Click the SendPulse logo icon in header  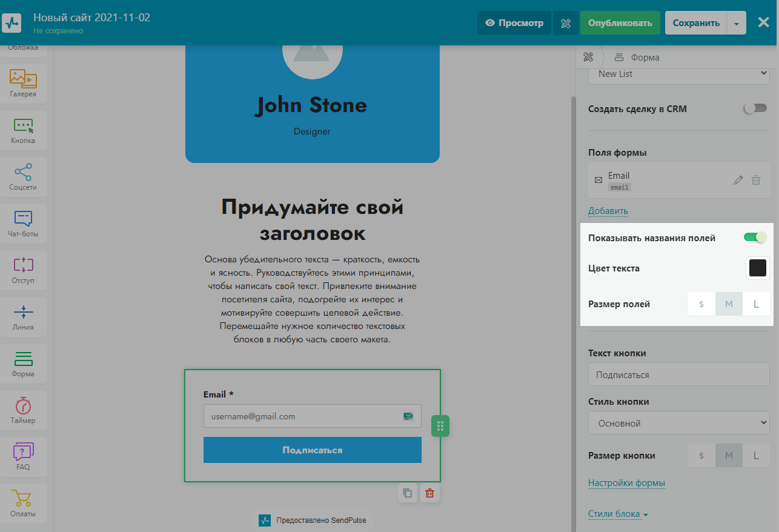pyautogui.click(x=12, y=23)
